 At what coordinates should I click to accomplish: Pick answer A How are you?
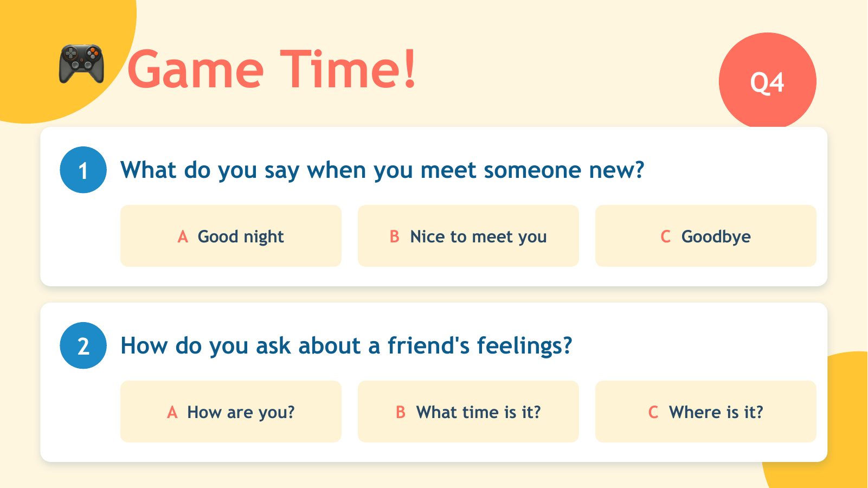pyautogui.click(x=231, y=412)
